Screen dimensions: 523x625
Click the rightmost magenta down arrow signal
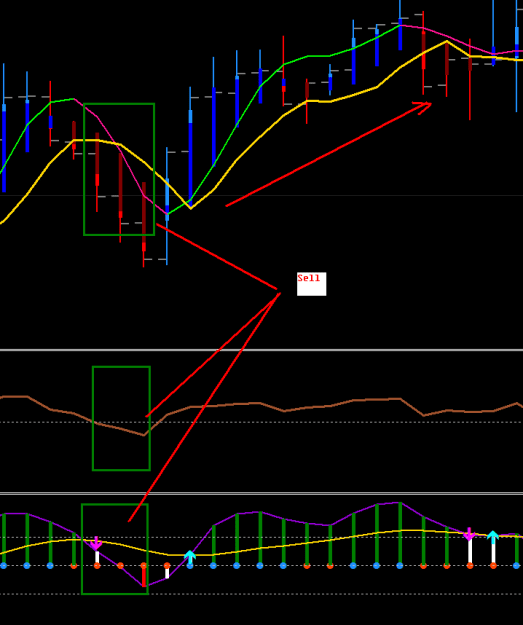(x=470, y=534)
